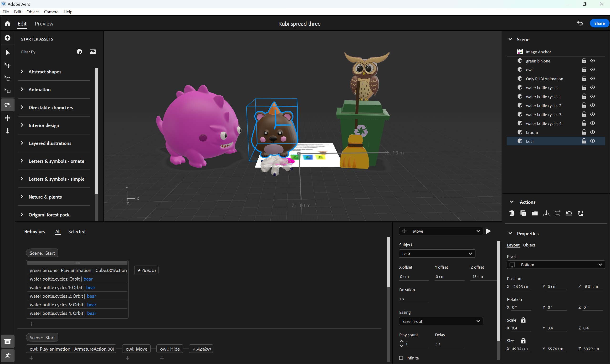Select the owl: Move behavior

pos(136,349)
